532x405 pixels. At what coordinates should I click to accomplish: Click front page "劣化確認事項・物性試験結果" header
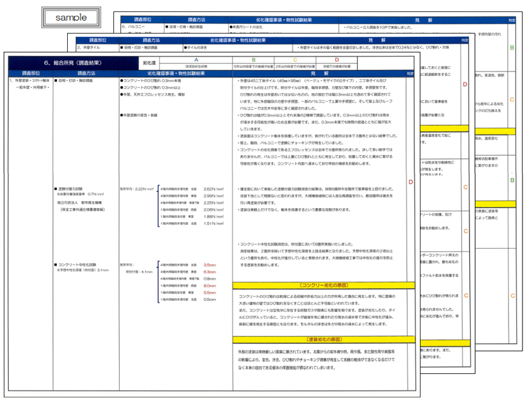point(176,73)
